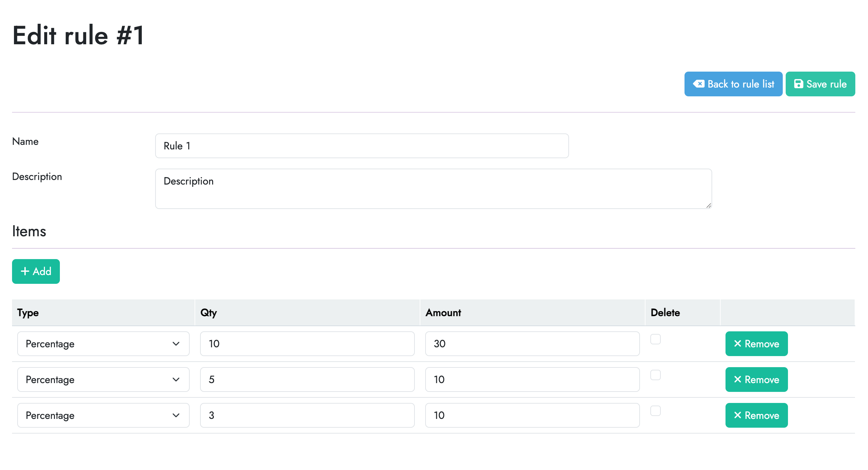Click the plus icon on Add button
This screenshot has height=470, width=868.
(25, 271)
